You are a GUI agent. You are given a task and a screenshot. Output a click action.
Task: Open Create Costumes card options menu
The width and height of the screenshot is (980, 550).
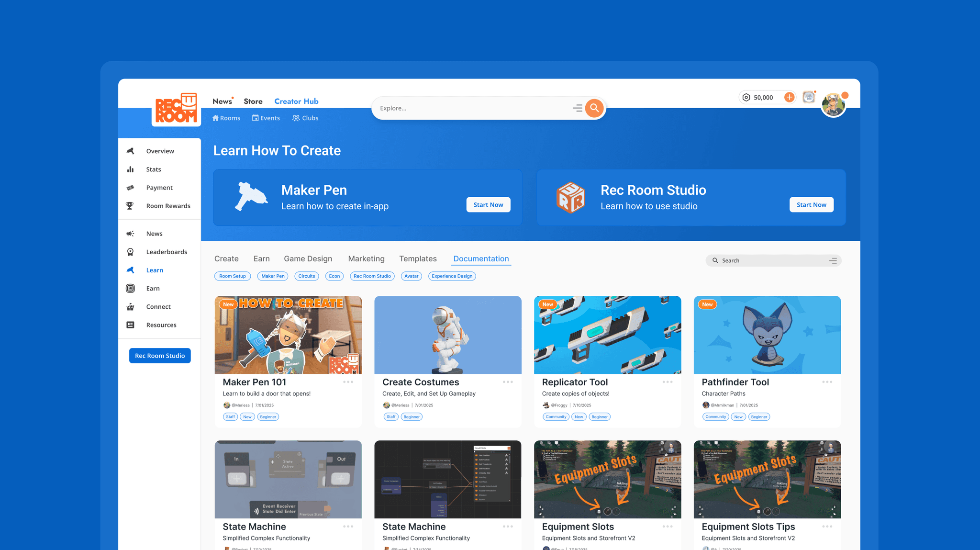(x=508, y=382)
